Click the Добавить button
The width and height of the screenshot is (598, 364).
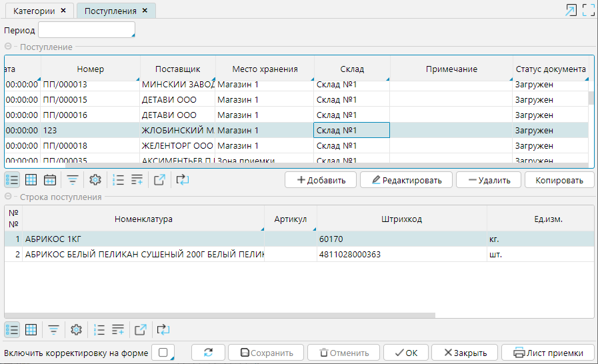[321, 180]
